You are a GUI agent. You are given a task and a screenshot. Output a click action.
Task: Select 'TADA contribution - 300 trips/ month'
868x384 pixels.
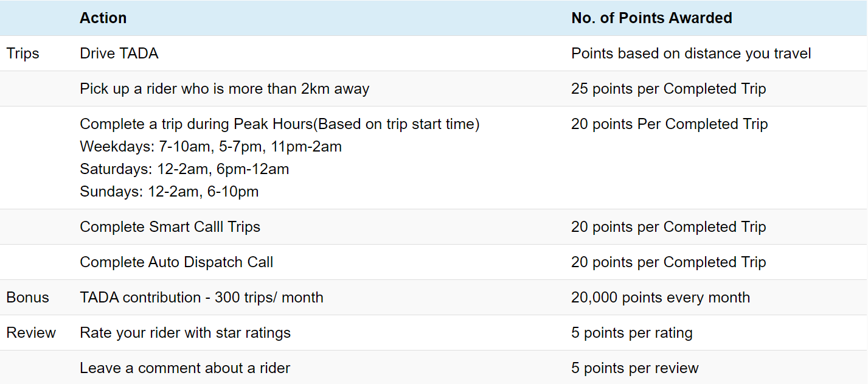click(201, 298)
